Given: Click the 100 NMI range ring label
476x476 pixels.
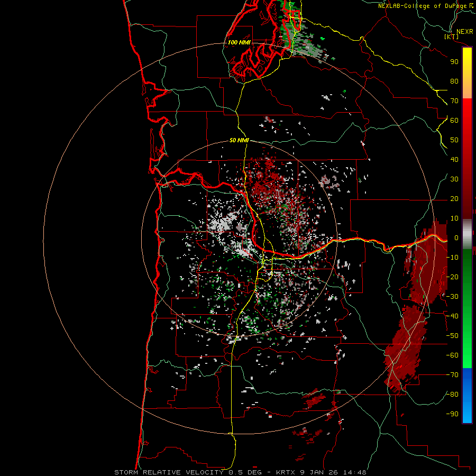Looking at the screenshot, I should (239, 42).
